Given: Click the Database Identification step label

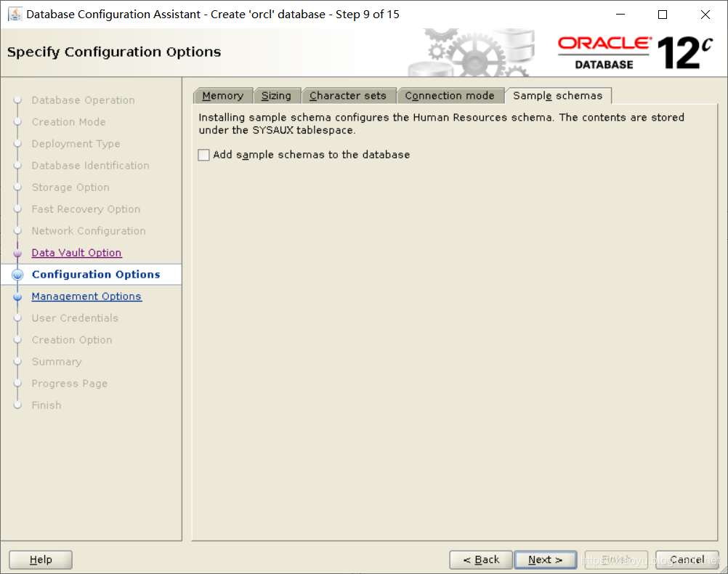Looking at the screenshot, I should [x=91, y=166].
